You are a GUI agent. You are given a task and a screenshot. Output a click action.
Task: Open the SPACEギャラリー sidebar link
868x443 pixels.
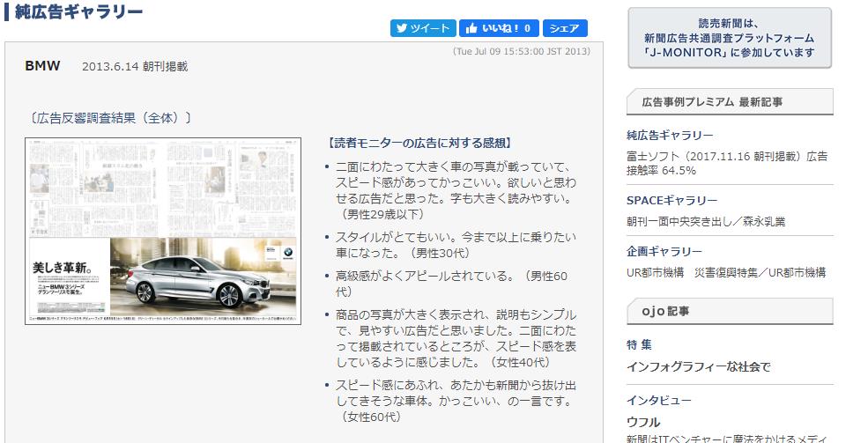pyautogui.click(x=671, y=200)
